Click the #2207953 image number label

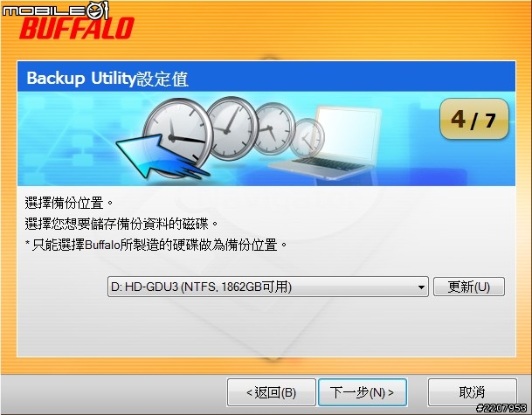[501, 408]
